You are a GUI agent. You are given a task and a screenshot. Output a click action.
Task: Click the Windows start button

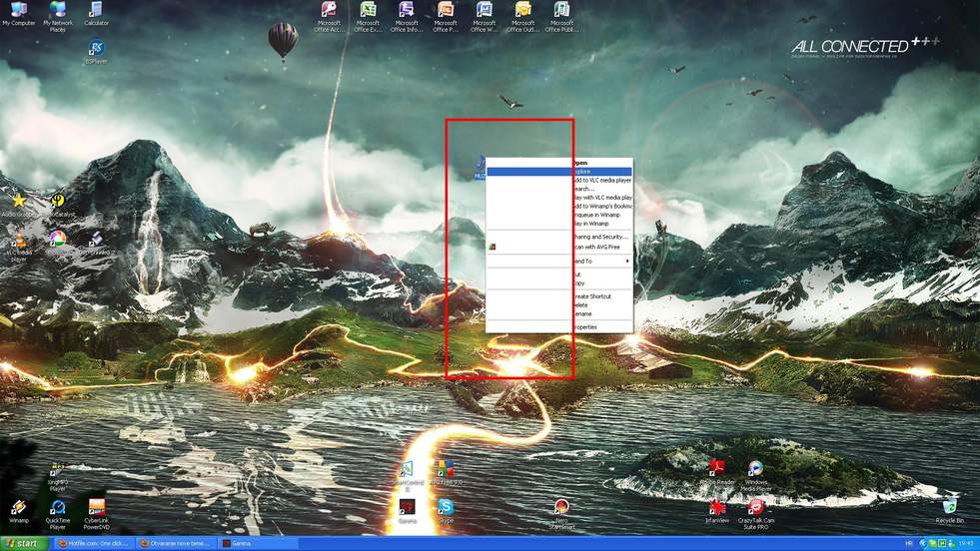(24, 543)
